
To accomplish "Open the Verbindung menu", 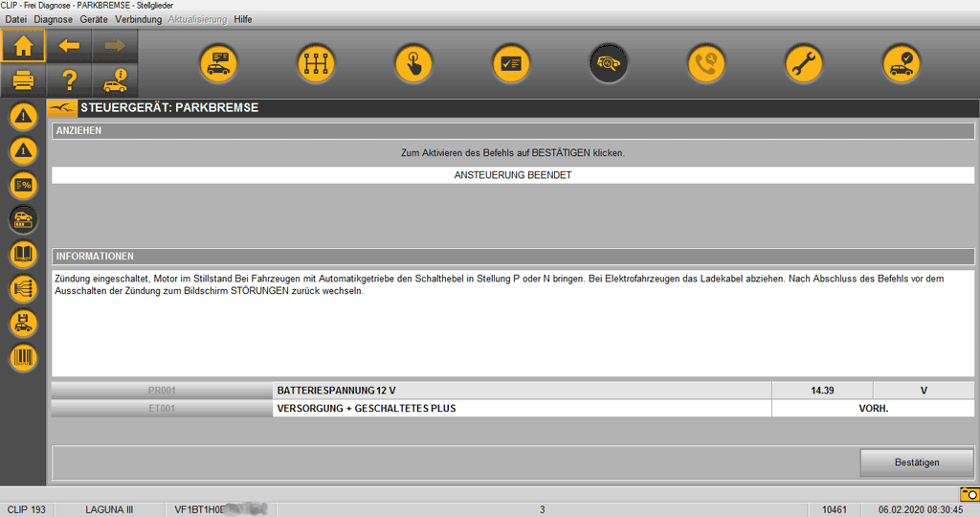I will click(x=138, y=19).
